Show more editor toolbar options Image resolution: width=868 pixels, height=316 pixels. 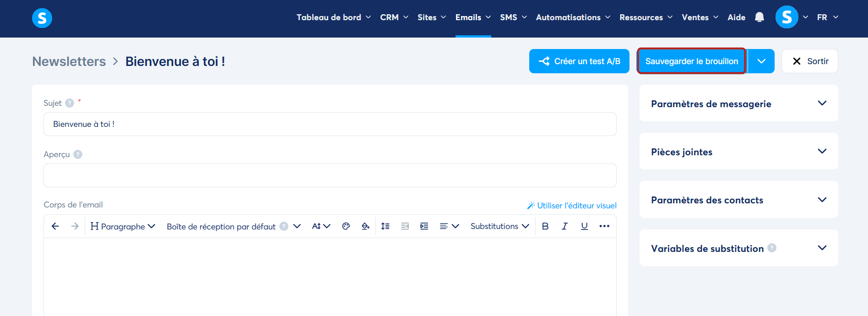(x=604, y=226)
